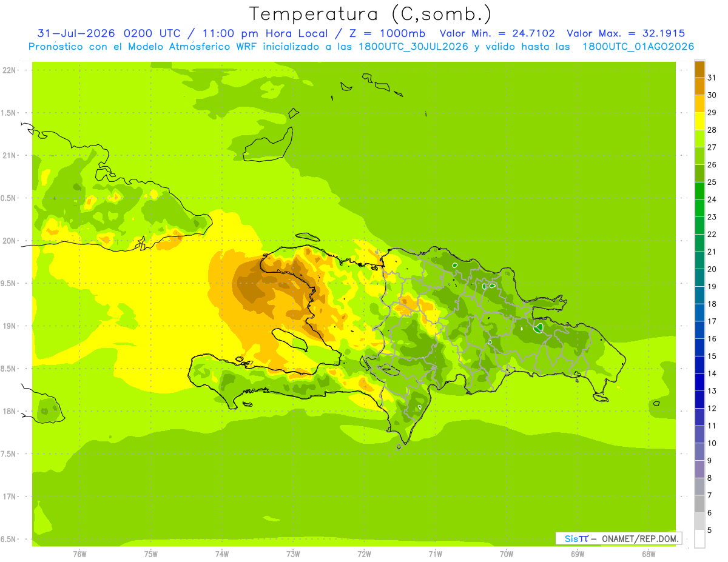728x562 pixels.
Task: Click the '18N' latitude label
Action: [x=9, y=412]
